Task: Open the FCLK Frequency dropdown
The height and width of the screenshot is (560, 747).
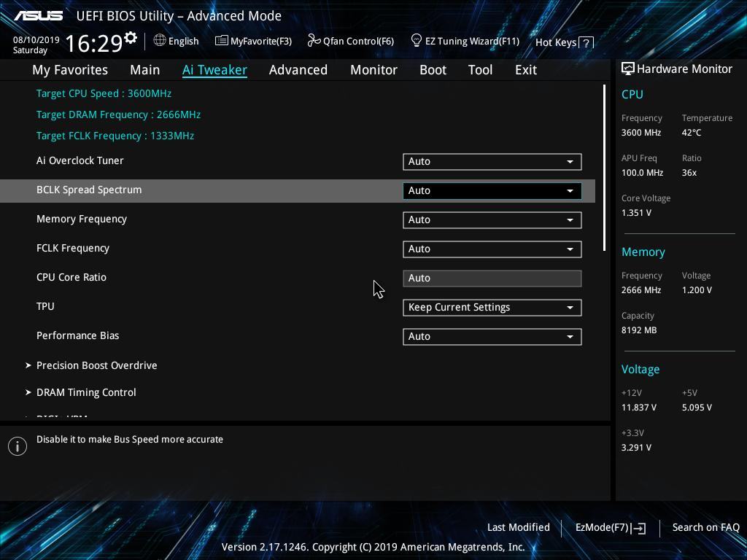Action: 492,249
